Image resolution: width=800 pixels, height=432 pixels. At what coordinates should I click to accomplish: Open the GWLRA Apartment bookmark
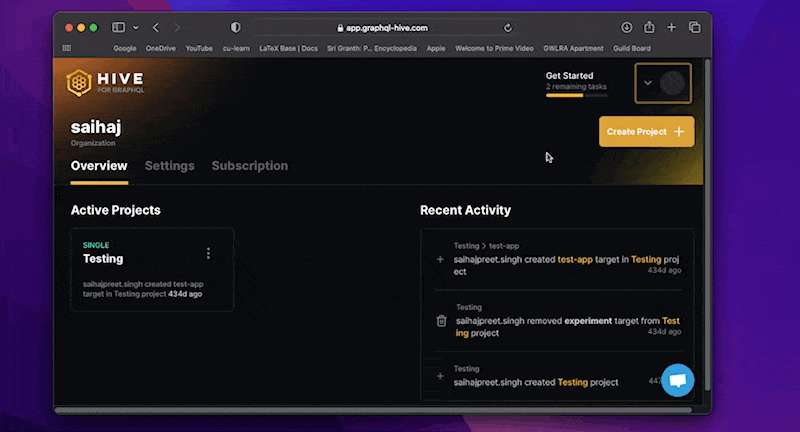click(573, 48)
